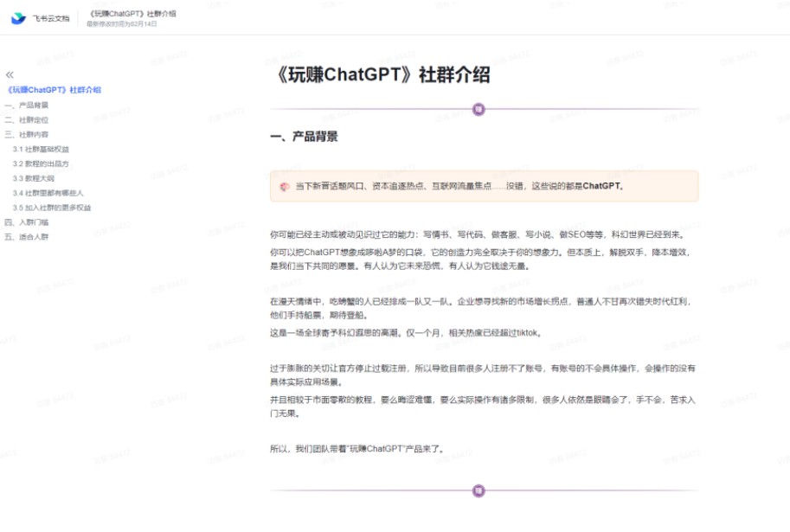This screenshot has height=532, width=790.
Task: Collapse the outline sidebar with double chevron
Action: pos(10,75)
